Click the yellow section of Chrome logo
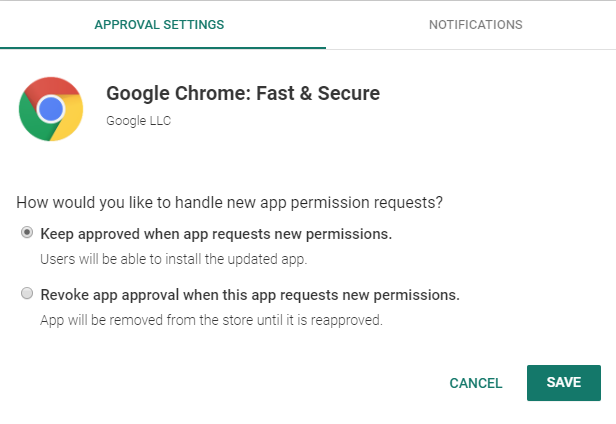Screen dimensions: 616x424 [70, 122]
